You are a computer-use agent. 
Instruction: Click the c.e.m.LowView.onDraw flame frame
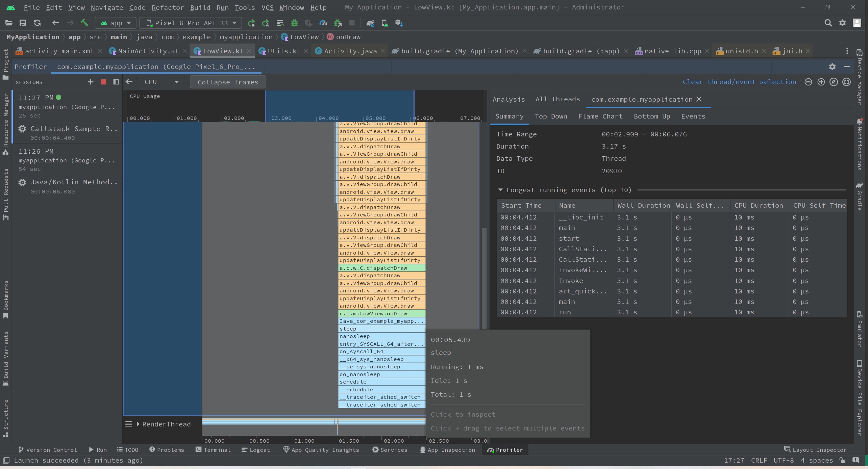382,314
